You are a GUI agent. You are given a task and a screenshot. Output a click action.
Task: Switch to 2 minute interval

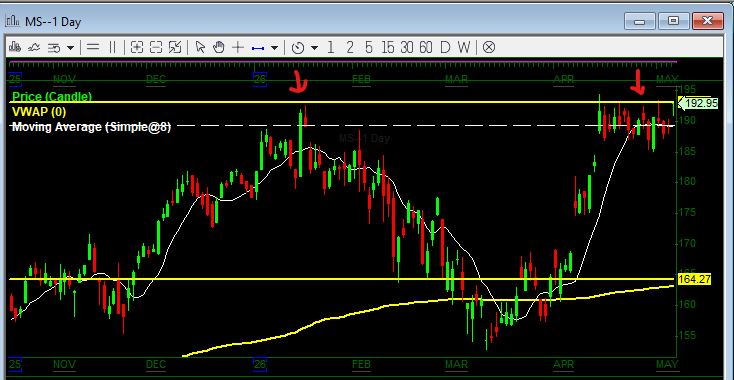pyautogui.click(x=350, y=47)
